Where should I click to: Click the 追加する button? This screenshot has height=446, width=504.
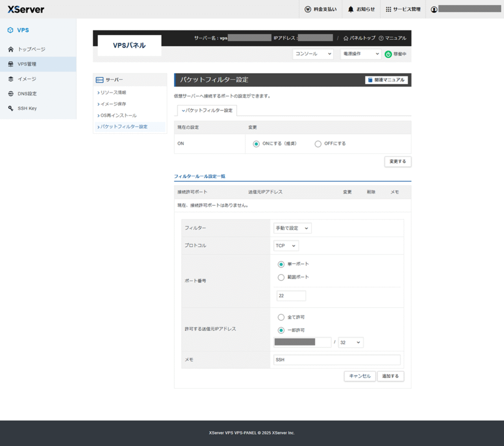click(391, 376)
